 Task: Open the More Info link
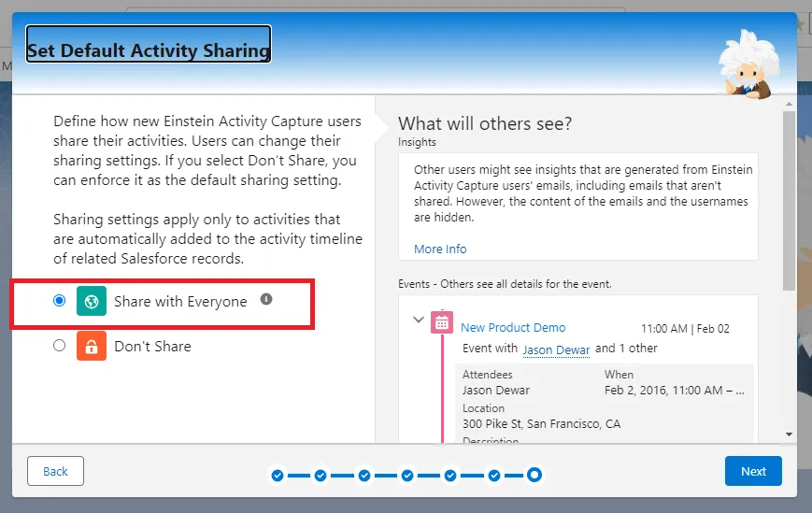(440, 249)
